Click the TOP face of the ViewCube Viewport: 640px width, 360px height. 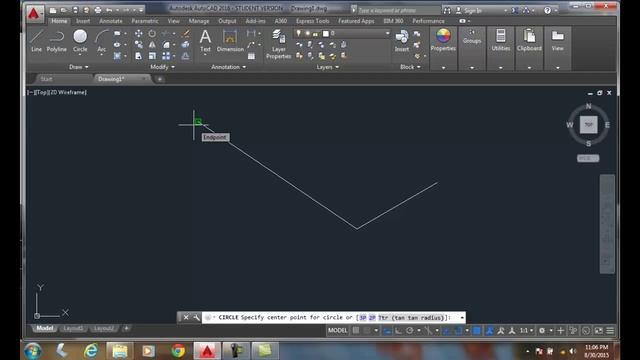589,124
